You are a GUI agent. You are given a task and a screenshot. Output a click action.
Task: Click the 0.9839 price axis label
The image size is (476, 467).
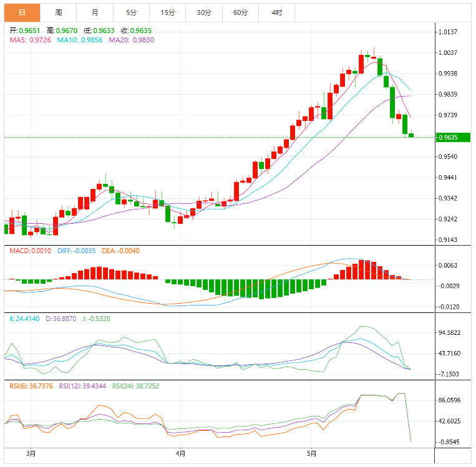(448, 94)
